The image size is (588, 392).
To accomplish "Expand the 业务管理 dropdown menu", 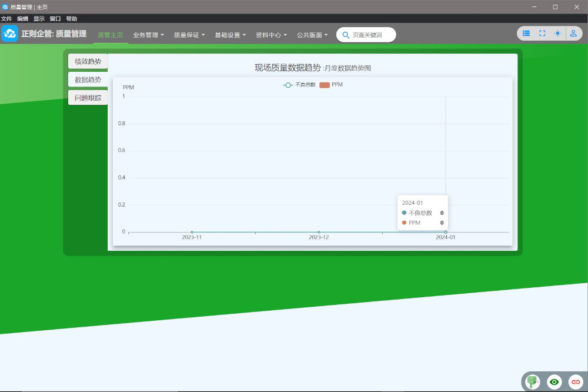I will [148, 35].
